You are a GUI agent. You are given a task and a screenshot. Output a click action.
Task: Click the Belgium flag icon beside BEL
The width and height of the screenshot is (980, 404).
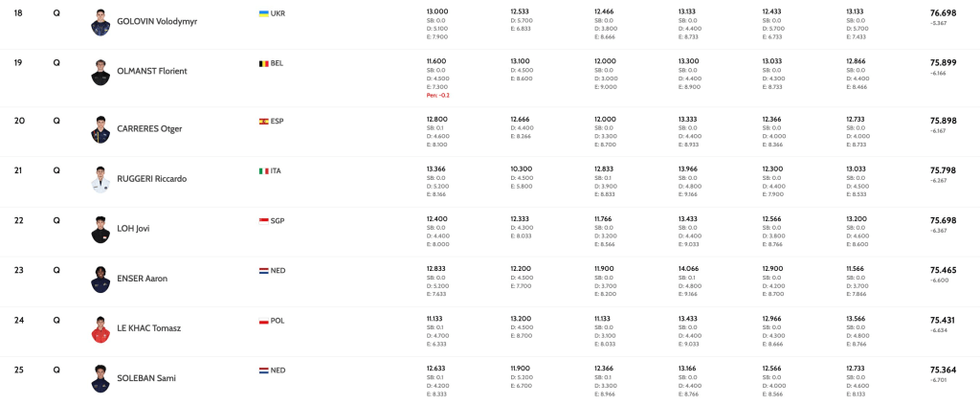tap(263, 63)
